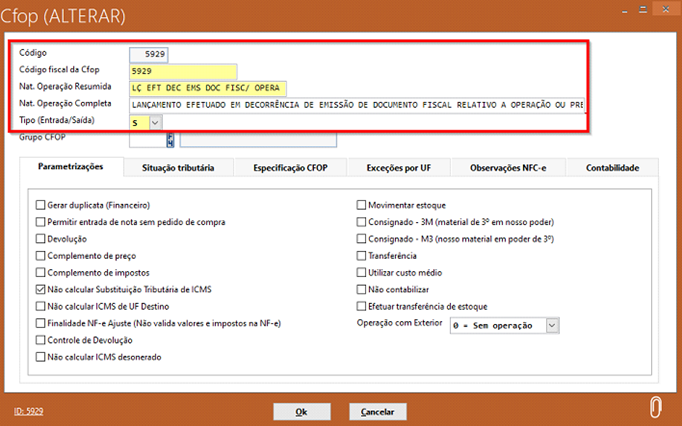Click the ID: 5929 link

pyautogui.click(x=29, y=411)
